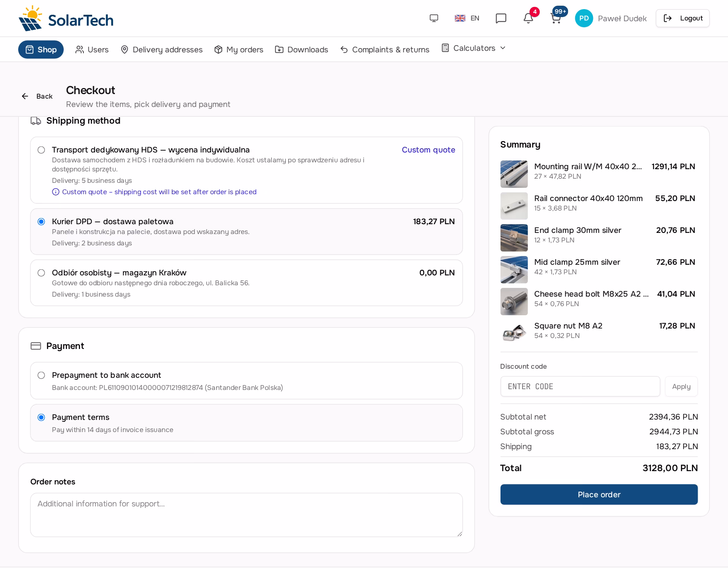Open the EN language selector
The image size is (728, 569).
pos(467,18)
